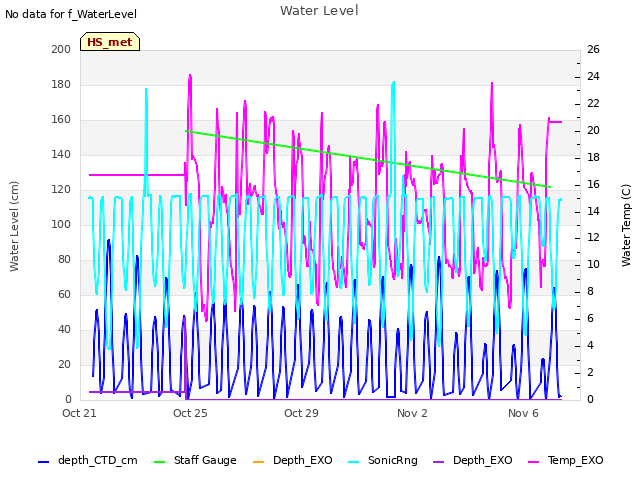Click the blue depth_CTD_cm legend swatch
640x480 pixels.
(x=43, y=462)
